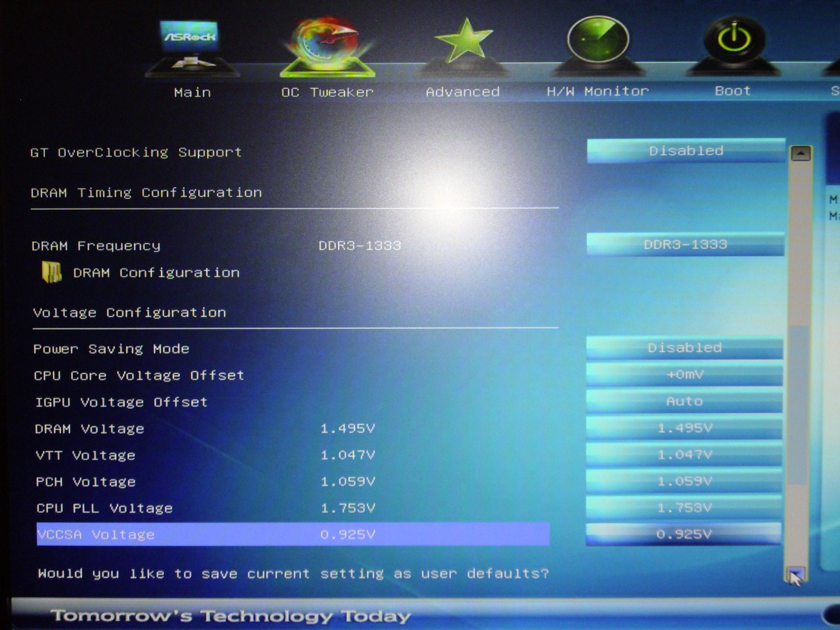
Task: Toggle Power Saving Mode Disabled value
Action: (x=684, y=348)
